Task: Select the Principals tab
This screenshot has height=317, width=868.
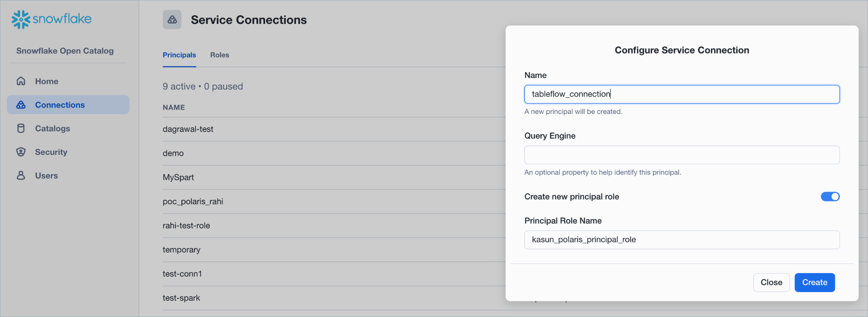Action: (x=179, y=55)
